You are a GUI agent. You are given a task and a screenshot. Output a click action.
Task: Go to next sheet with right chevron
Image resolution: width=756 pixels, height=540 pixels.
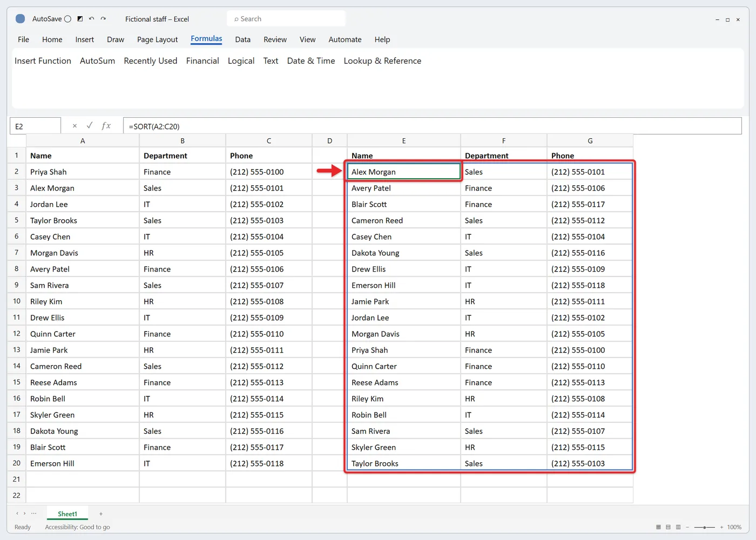click(x=25, y=514)
